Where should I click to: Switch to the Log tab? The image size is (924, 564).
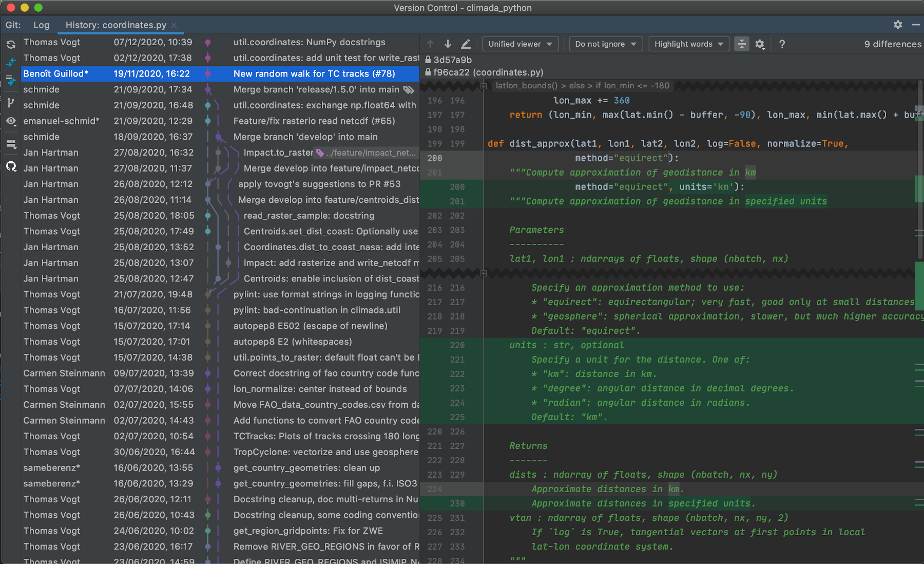[42, 25]
